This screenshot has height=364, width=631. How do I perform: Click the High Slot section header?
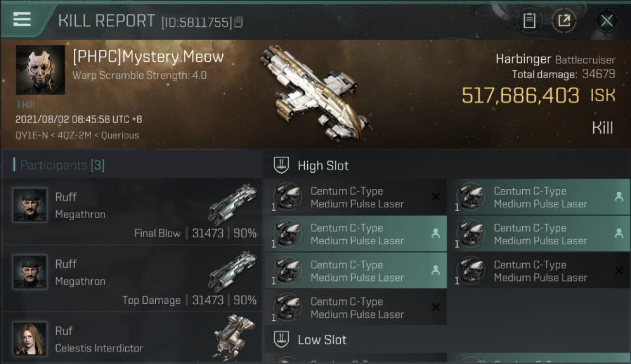323,165
